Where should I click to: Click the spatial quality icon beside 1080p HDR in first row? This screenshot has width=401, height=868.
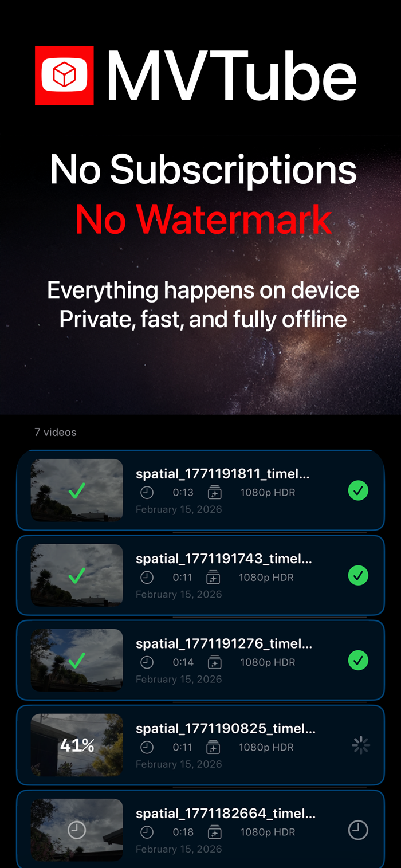click(x=214, y=492)
